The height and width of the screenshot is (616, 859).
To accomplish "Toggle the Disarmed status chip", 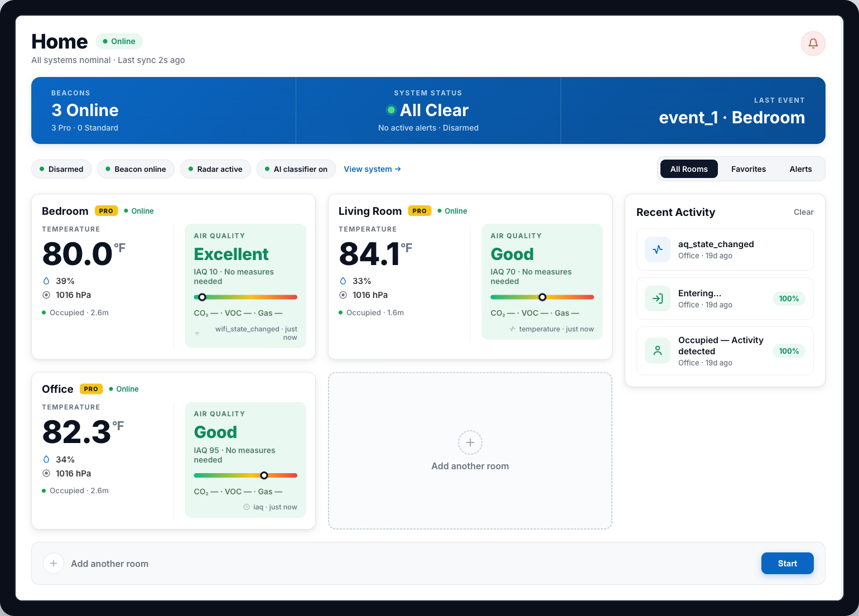I will click(61, 169).
